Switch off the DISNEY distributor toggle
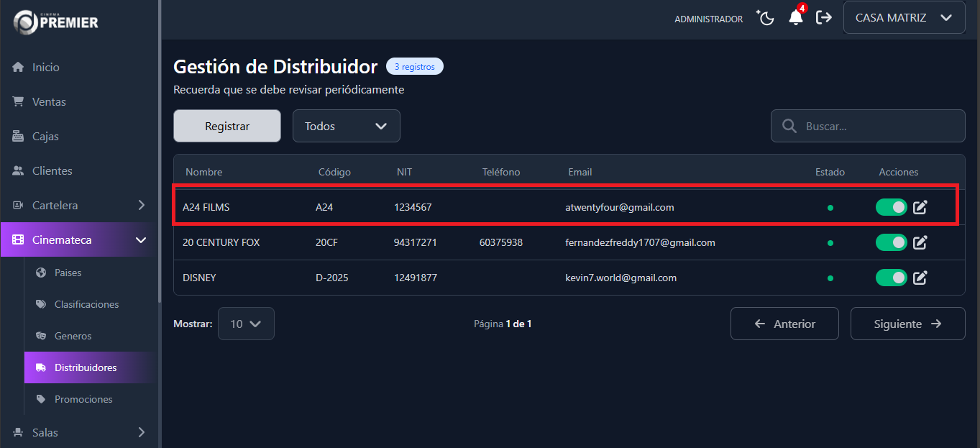Screen dimensions: 980x448 coord(891,278)
